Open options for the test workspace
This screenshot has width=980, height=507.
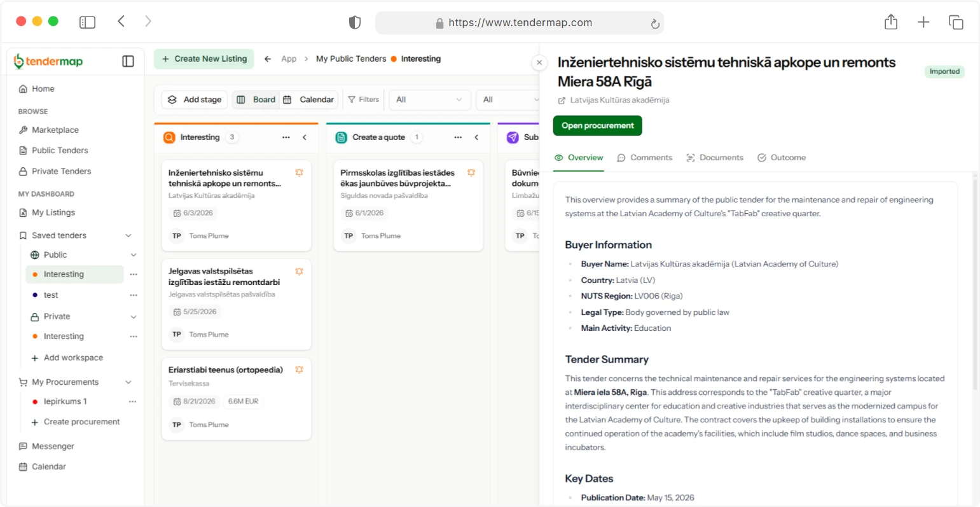coord(134,295)
